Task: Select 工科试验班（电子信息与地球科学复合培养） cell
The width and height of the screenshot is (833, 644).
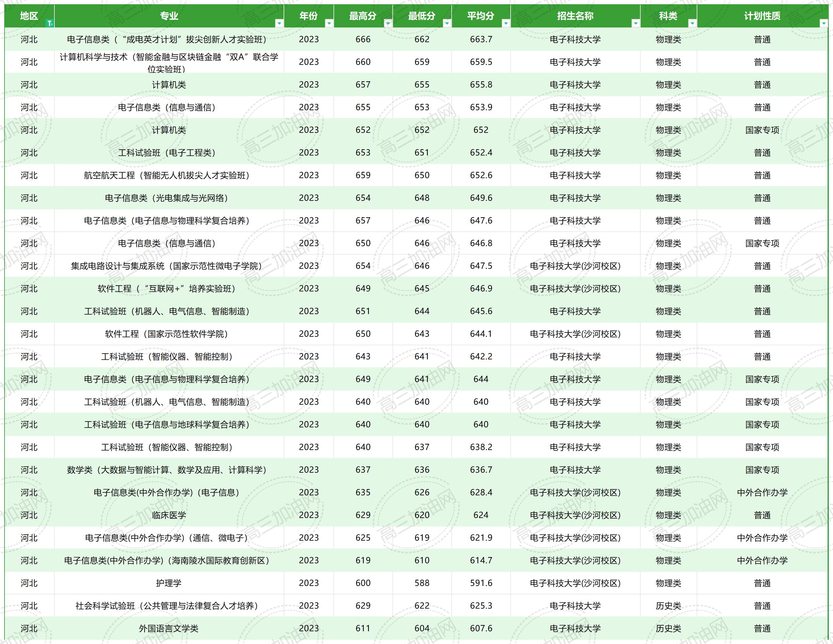Action: coord(169,424)
